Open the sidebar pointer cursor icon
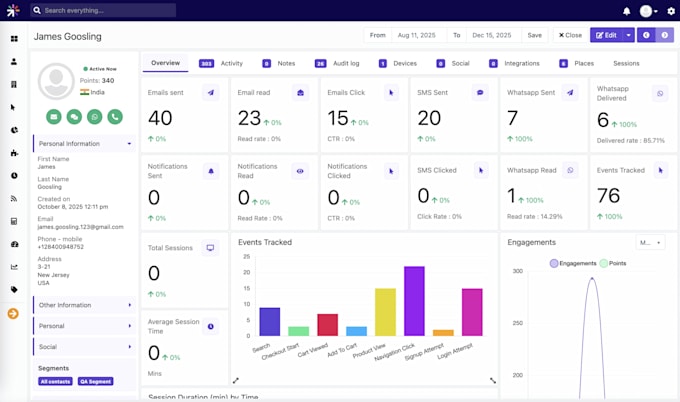Viewport: 680px width, 402px height. coord(13,107)
